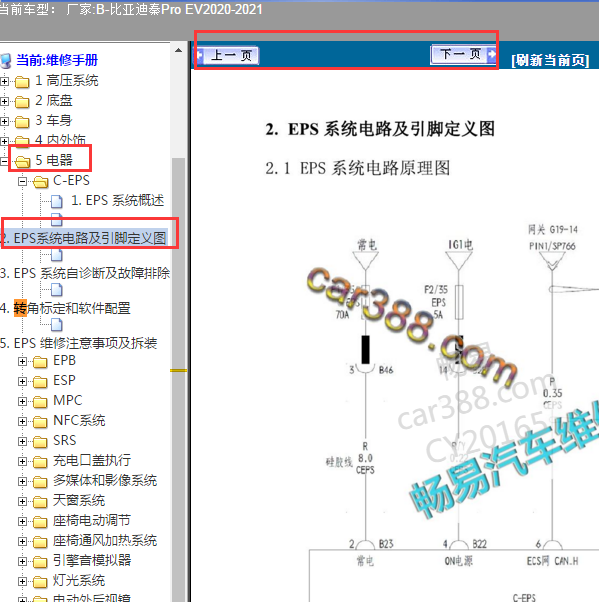This screenshot has height=602, width=599.
Task: Select the 充电口盖执行 tree label
Action: point(92,460)
